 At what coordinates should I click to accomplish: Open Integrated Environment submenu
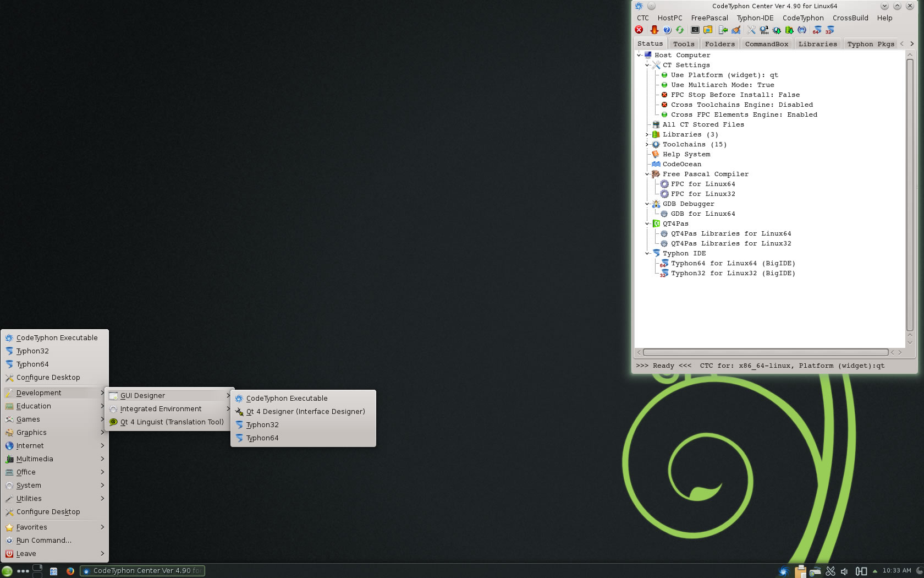click(169, 408)
